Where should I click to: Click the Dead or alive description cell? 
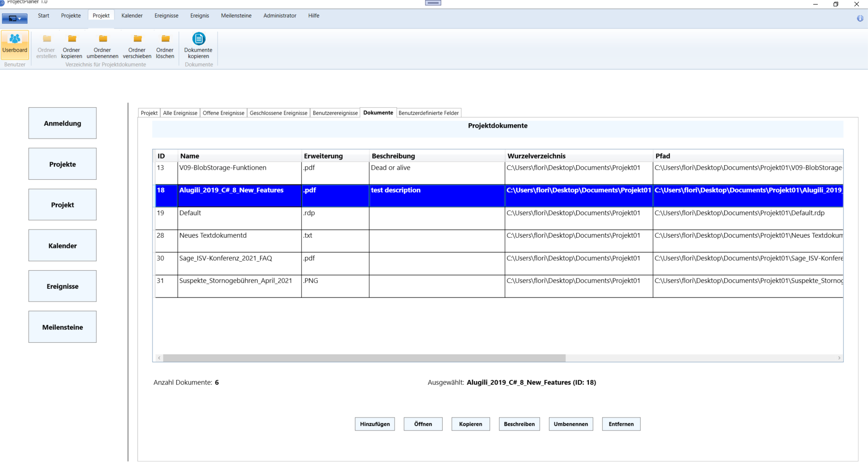(437, 173)
